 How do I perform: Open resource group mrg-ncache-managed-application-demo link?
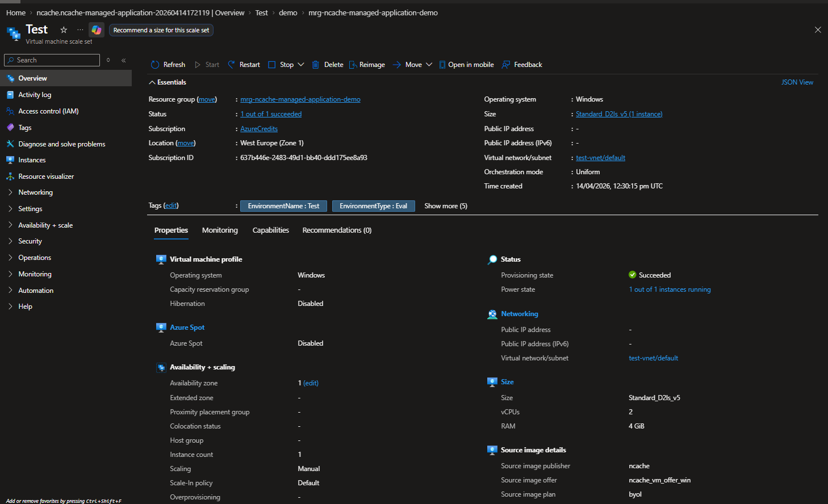(300, 99)
